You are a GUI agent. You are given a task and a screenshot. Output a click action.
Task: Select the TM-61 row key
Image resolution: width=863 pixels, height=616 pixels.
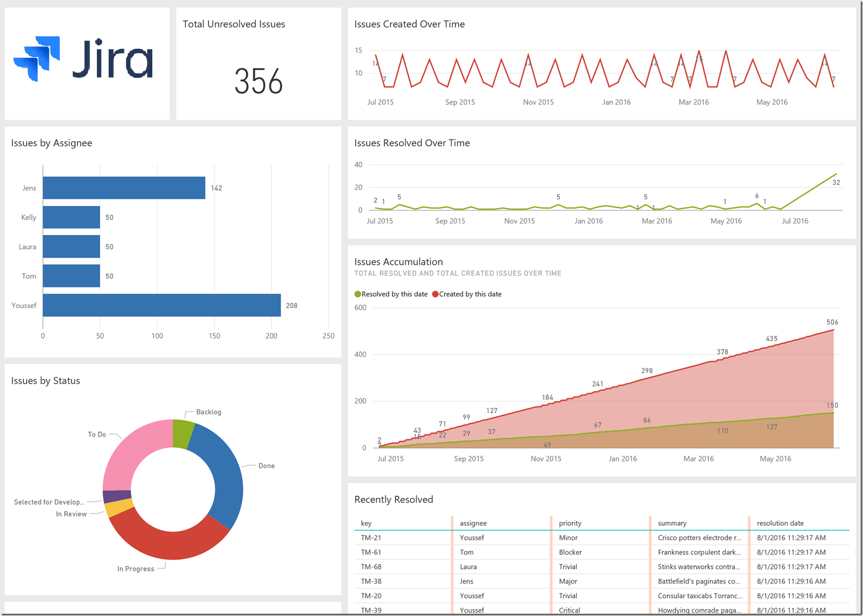pos(371,552)
